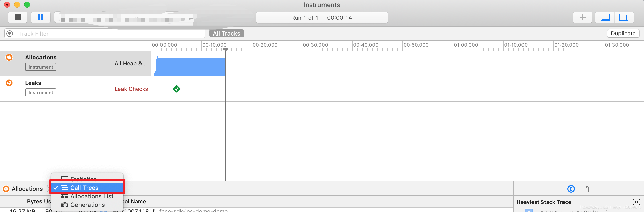Screen dimensions: 644x212
Task: Click the Instrument tag under Allocations
Action: pos(41,67)
